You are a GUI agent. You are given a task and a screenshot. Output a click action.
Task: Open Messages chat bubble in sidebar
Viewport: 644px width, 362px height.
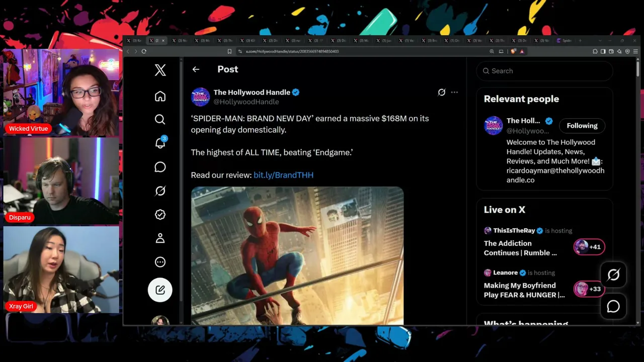(160, 167)
